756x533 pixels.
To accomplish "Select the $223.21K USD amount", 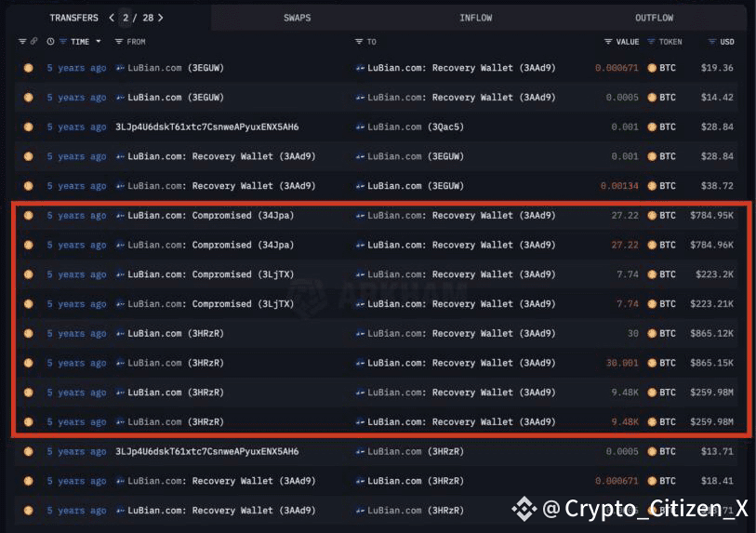I will (x=714, y=304).
